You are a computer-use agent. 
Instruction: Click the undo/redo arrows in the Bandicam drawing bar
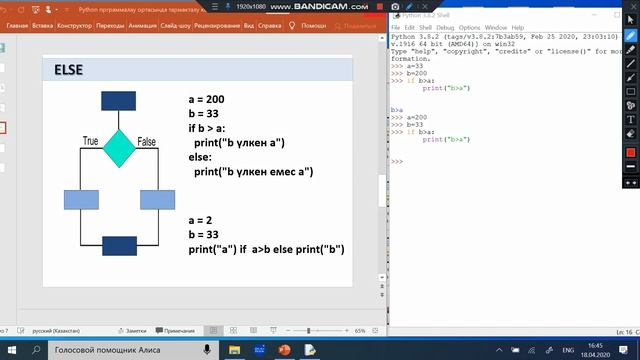(631, 183)
